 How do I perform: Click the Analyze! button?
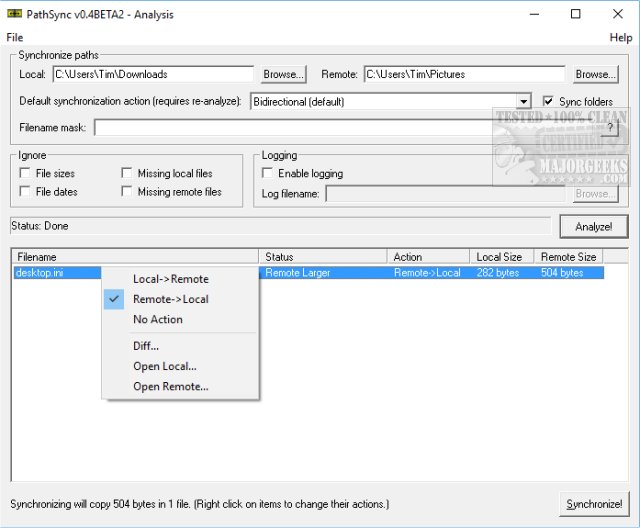(x=593, y=226)
